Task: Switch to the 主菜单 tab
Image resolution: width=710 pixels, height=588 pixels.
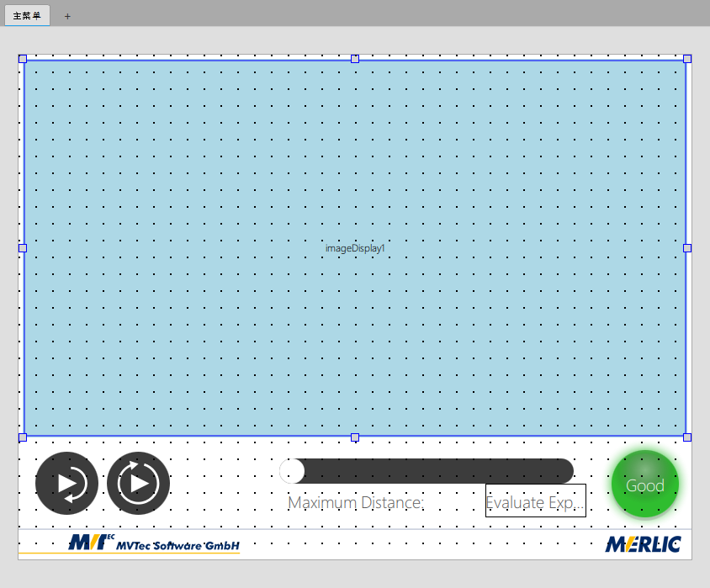Action: (x=27, y=16)
